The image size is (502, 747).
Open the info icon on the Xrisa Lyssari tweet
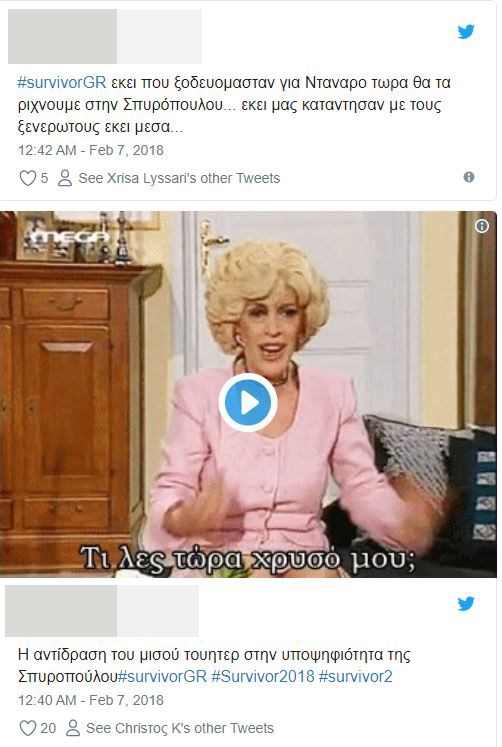pos(469,177)
